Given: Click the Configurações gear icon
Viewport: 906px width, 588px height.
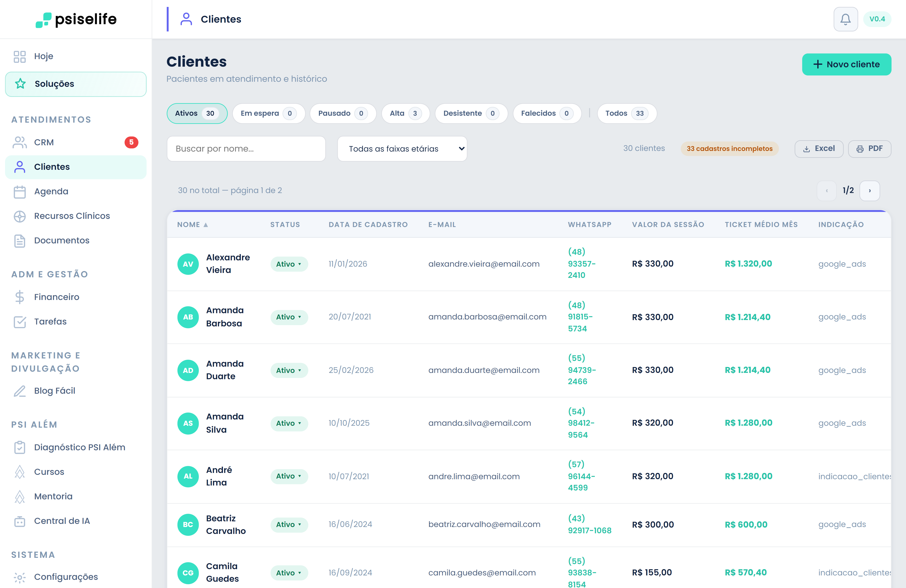Looking at the screenshot, I should (20, 577).
